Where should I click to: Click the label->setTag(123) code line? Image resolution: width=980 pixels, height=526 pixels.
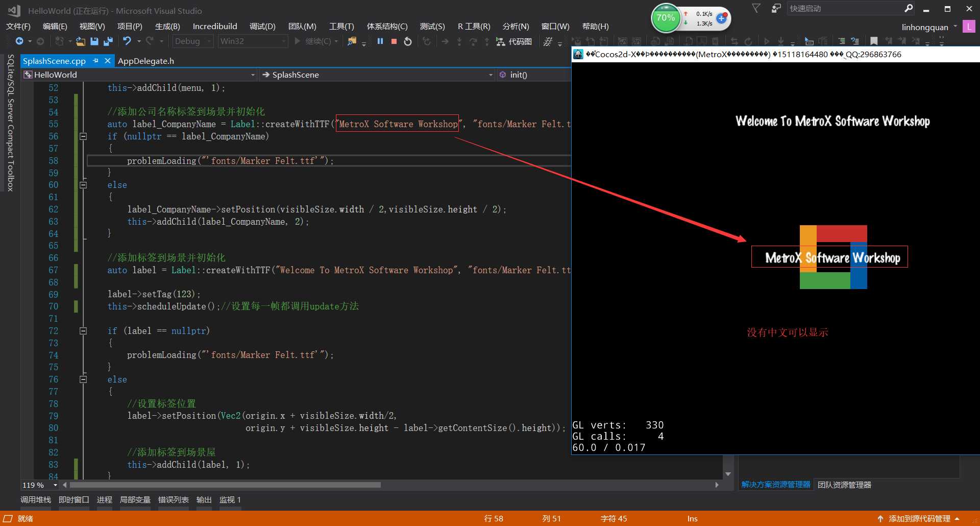click(154, 294)
